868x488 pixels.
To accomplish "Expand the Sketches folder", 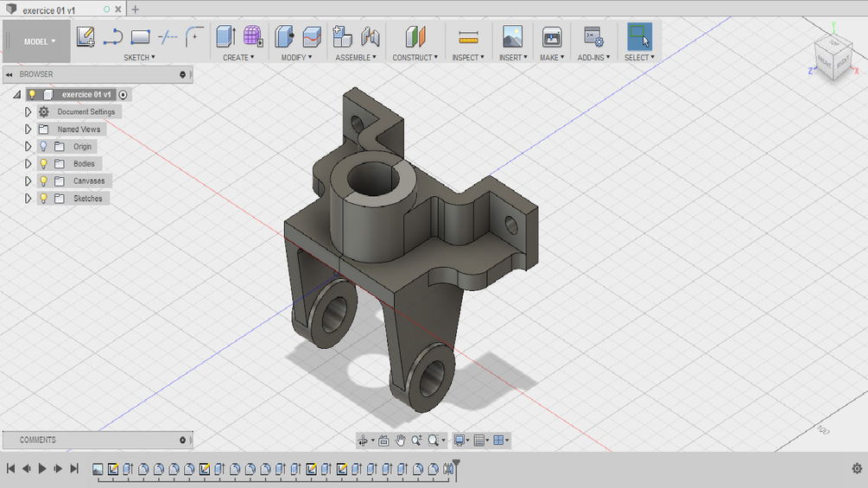I will tap(28, 198).
